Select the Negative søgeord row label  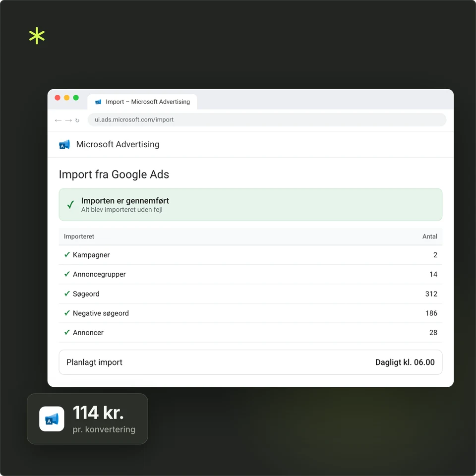101,313
